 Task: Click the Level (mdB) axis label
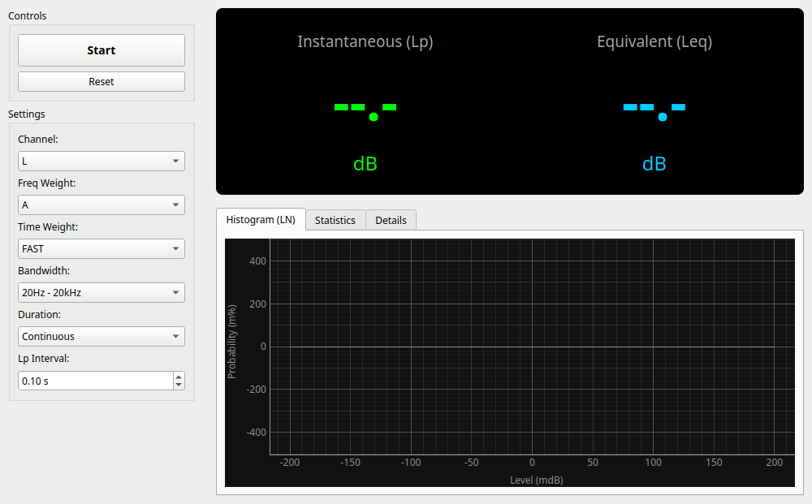[x=536, y=480]
